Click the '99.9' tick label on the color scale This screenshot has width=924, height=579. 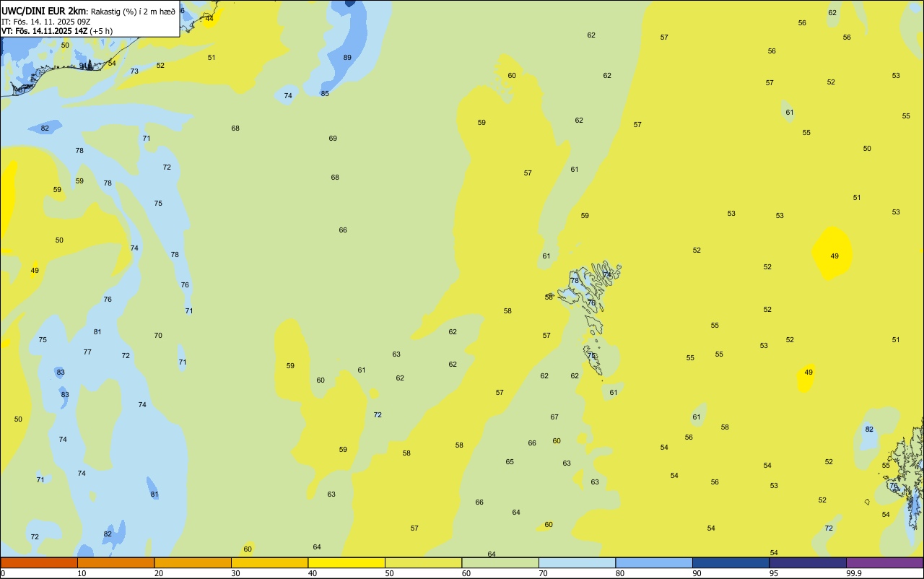853,573
